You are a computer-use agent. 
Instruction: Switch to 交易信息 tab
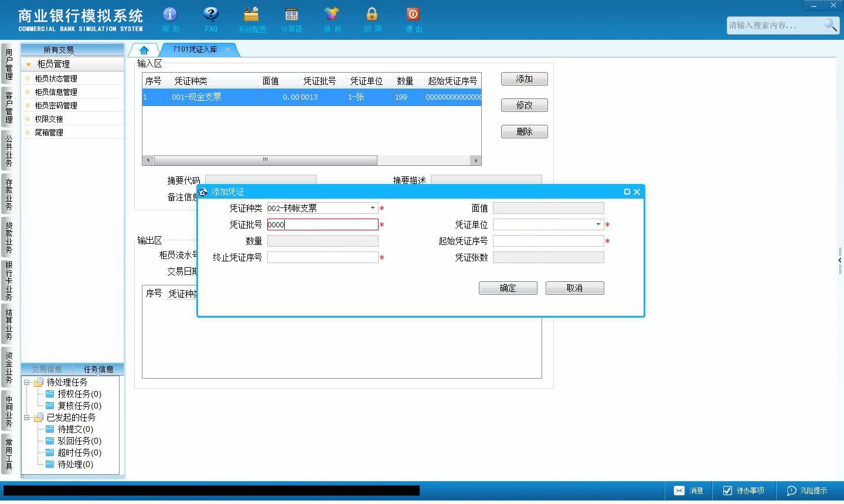(47, 369)
